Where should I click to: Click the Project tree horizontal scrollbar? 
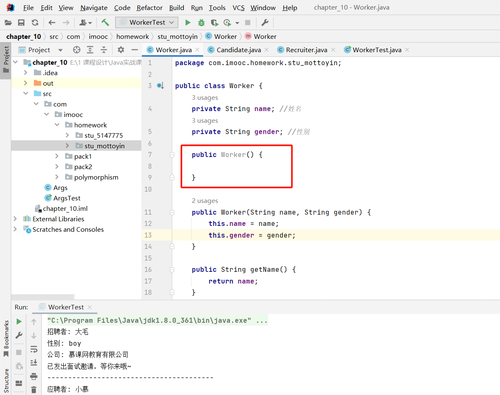coord(43,296)
